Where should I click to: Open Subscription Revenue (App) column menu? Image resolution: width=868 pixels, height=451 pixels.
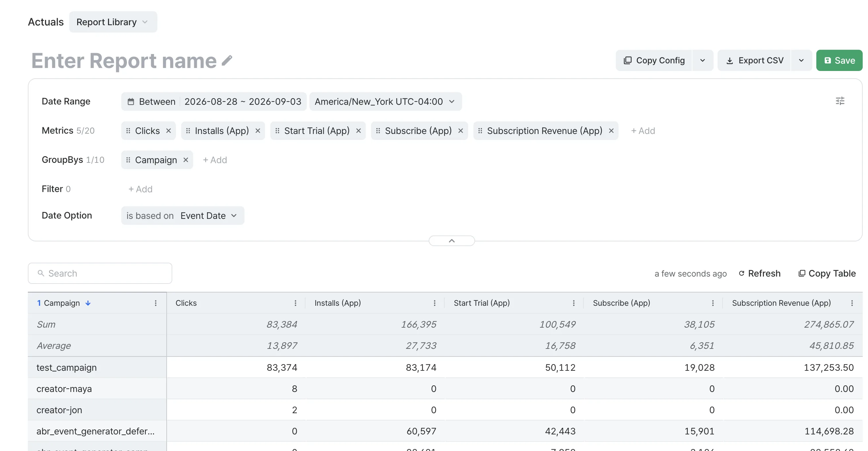point(851,303)
